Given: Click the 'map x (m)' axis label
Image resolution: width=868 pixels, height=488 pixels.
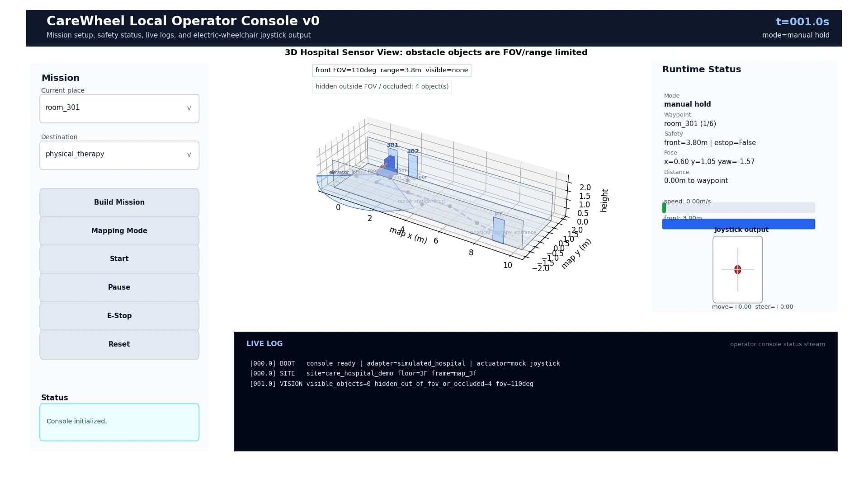Looking at the screenshot, I should pos(408,235).
